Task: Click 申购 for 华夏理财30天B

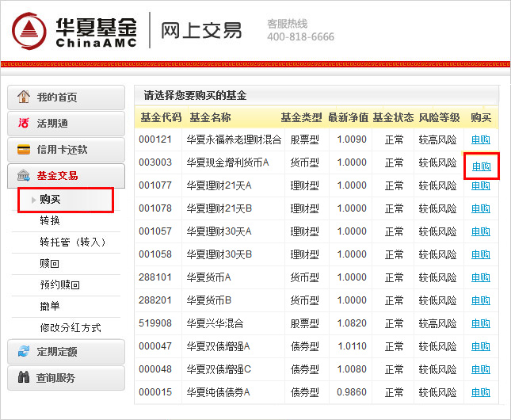Action: point(481,254)
